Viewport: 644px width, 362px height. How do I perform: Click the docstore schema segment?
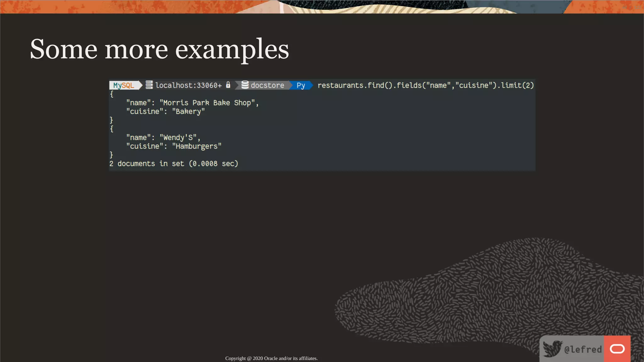point(267,85)
